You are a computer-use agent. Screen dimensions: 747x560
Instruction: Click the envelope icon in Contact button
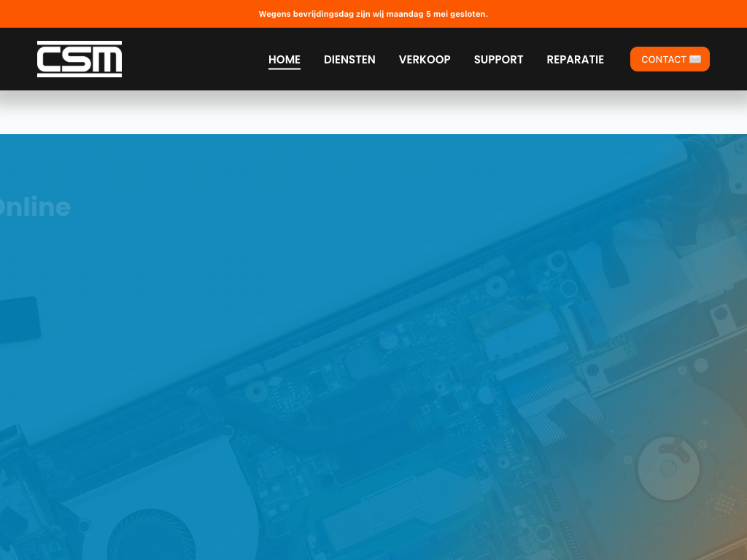point(695,59)
